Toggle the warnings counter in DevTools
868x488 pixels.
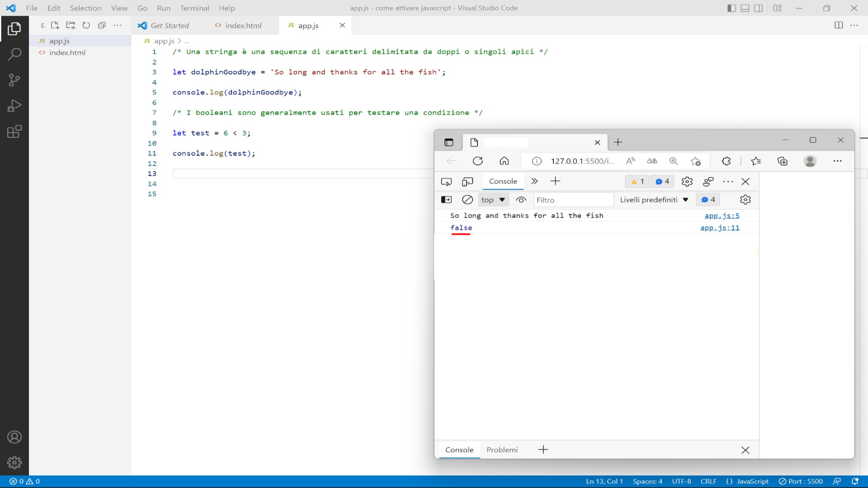coord(637,181)
